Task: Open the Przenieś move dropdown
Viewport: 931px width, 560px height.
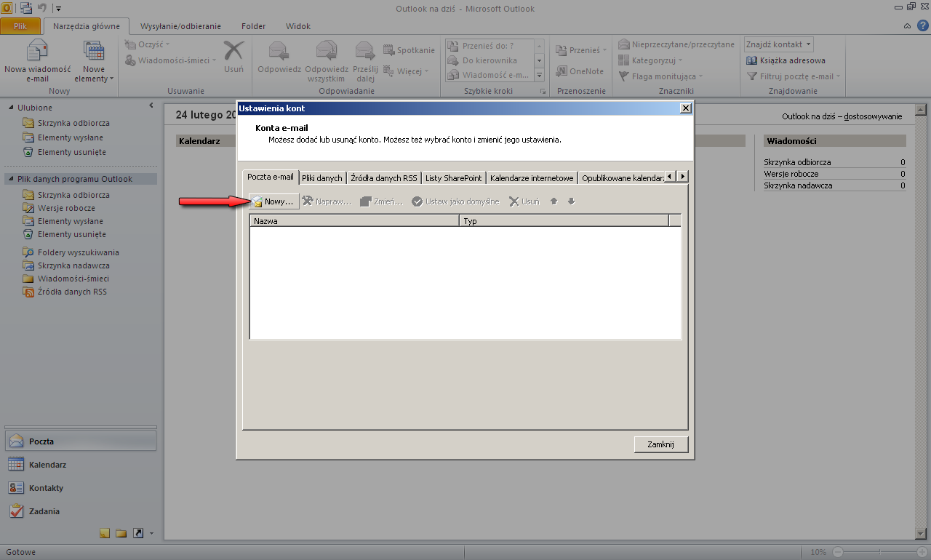Action: coord(581,50)
